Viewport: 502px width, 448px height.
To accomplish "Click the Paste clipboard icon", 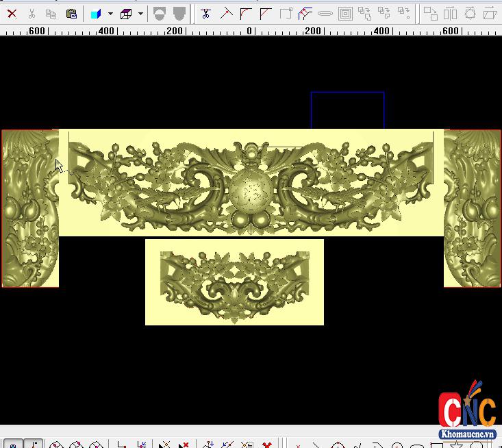I will click(71, 13).
